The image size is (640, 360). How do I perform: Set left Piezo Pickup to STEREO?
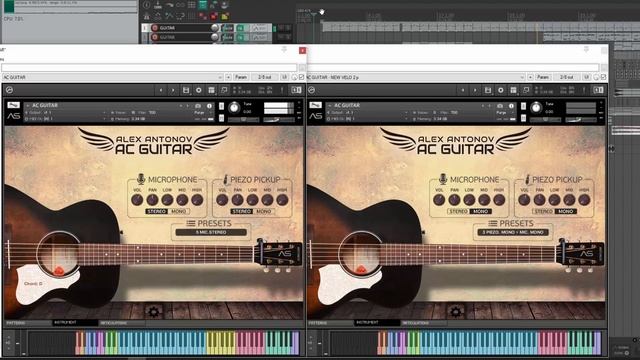click(x=242, y=211)
